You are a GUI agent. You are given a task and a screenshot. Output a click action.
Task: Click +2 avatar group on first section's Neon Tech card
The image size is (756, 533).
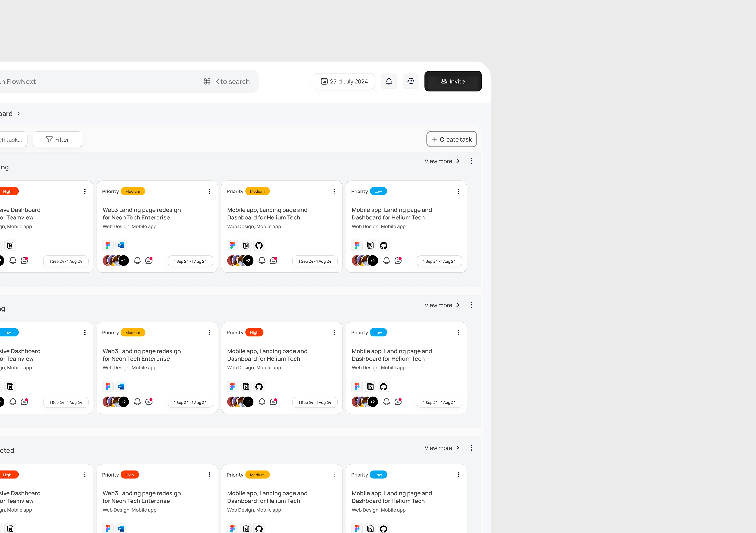point(123,261)
